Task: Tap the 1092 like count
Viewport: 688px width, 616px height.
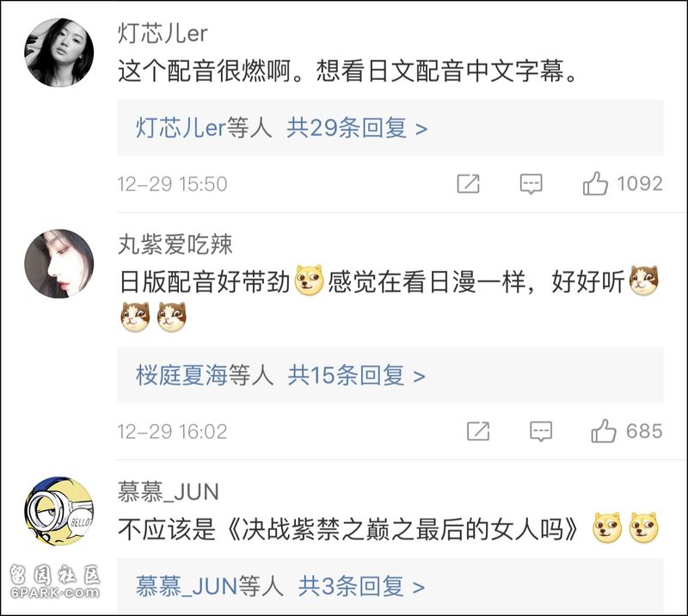Action: coord(640,183)
